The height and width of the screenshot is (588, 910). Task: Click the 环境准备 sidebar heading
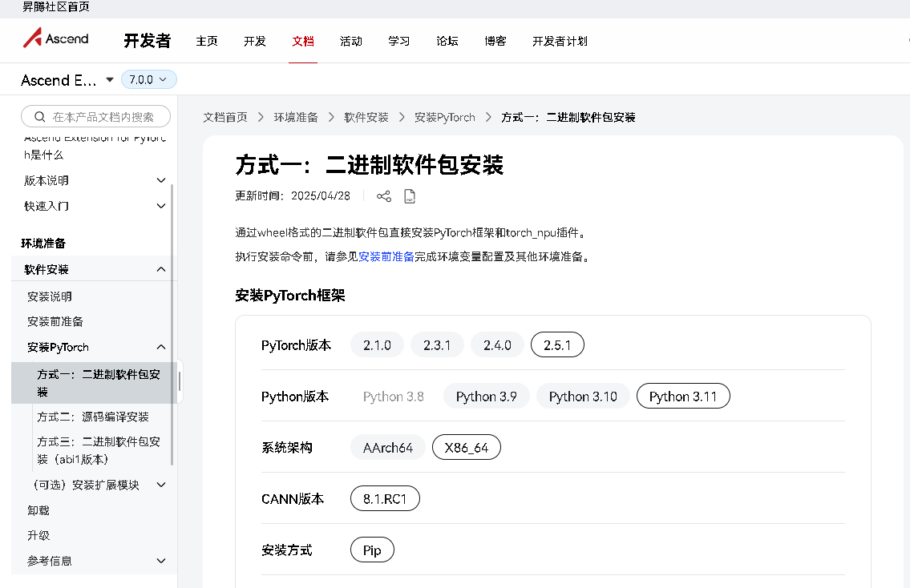point(43,243)
